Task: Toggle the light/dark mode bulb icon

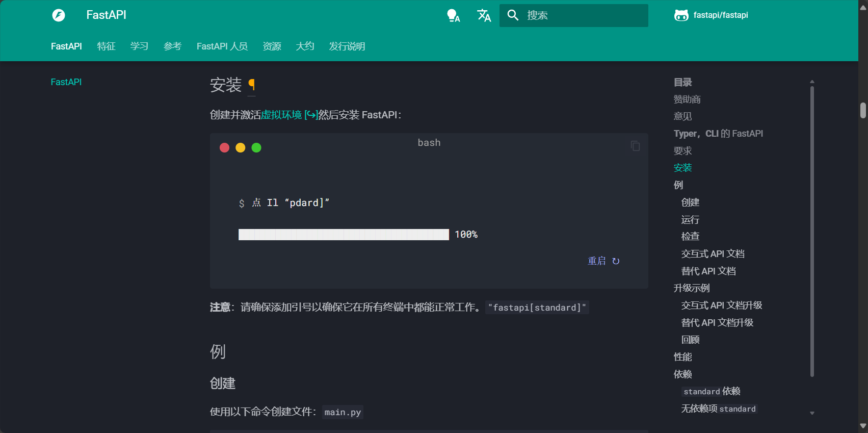Action: pos(453,15)
